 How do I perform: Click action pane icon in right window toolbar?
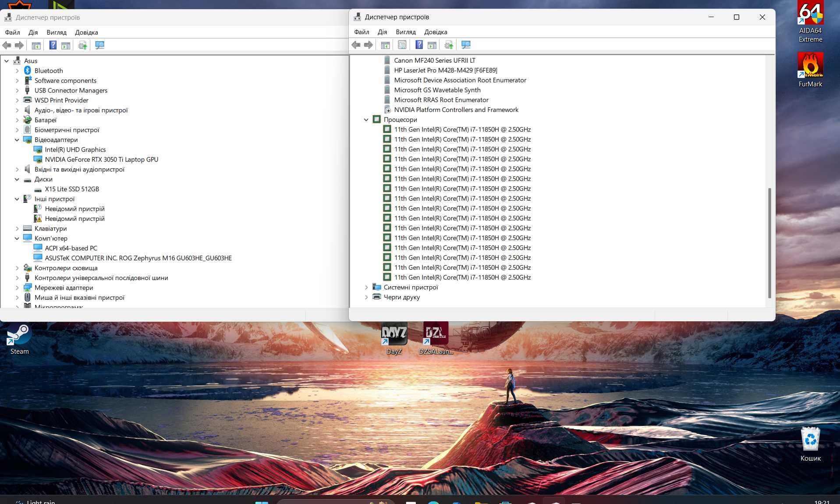pyautogui.click(x=432, y=45)
